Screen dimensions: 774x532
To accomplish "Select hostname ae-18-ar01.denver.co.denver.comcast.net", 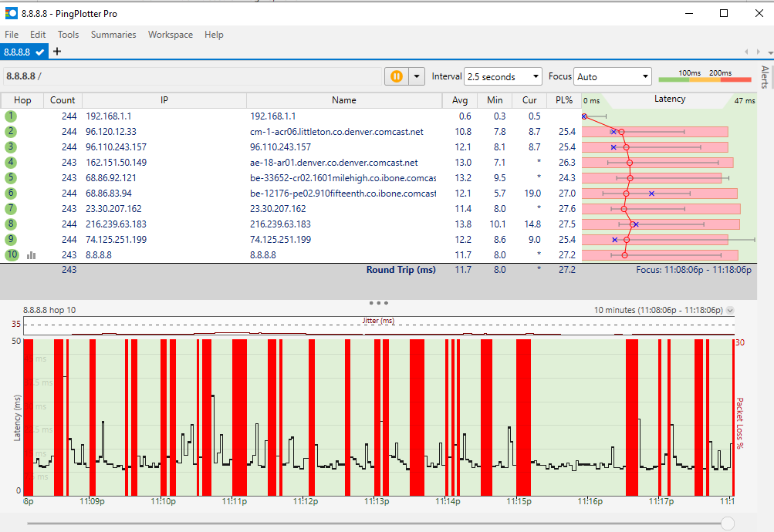I will (x=333, y=162).
